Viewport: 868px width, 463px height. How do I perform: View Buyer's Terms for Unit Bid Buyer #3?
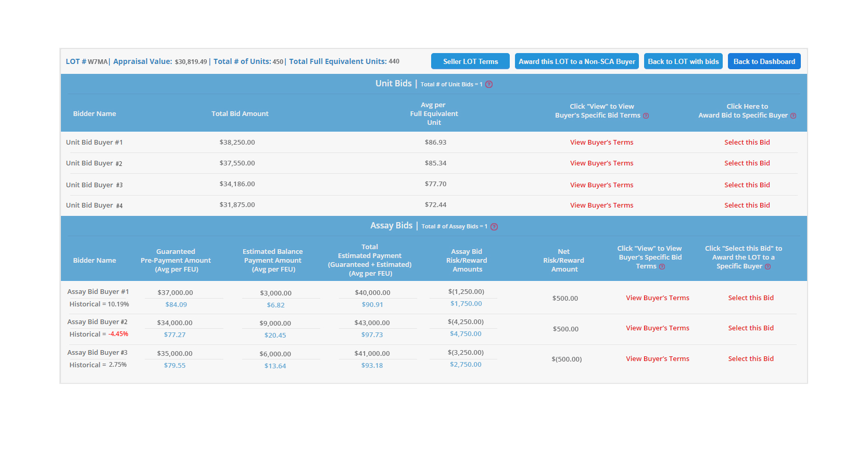(x=601, y=185)
